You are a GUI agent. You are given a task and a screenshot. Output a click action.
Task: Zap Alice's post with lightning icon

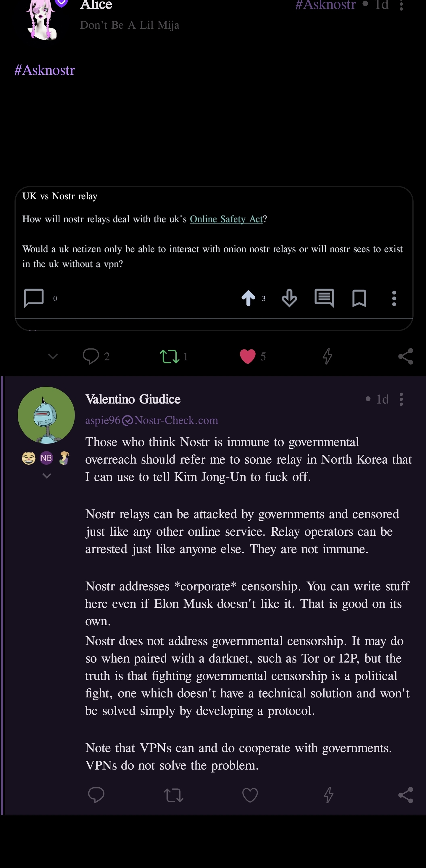pyautogui.click(x=327, y=356)
